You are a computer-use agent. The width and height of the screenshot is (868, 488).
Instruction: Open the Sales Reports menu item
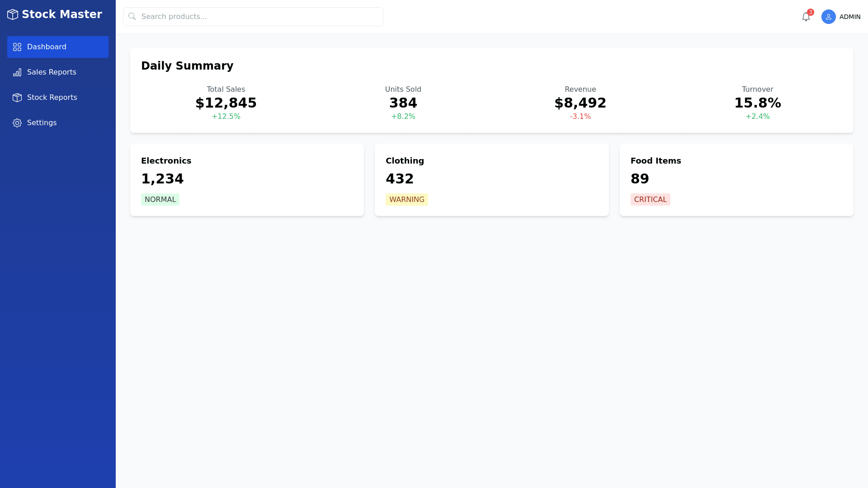52,72
